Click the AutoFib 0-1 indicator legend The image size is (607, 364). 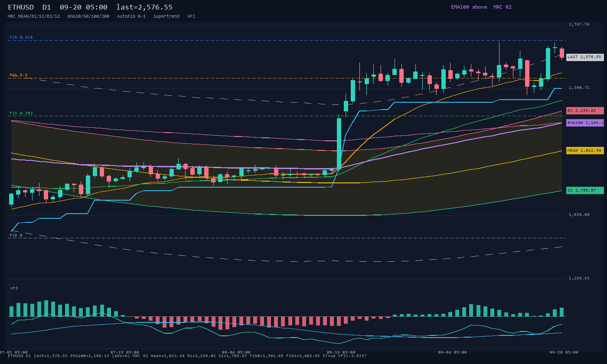click(131, 16)
